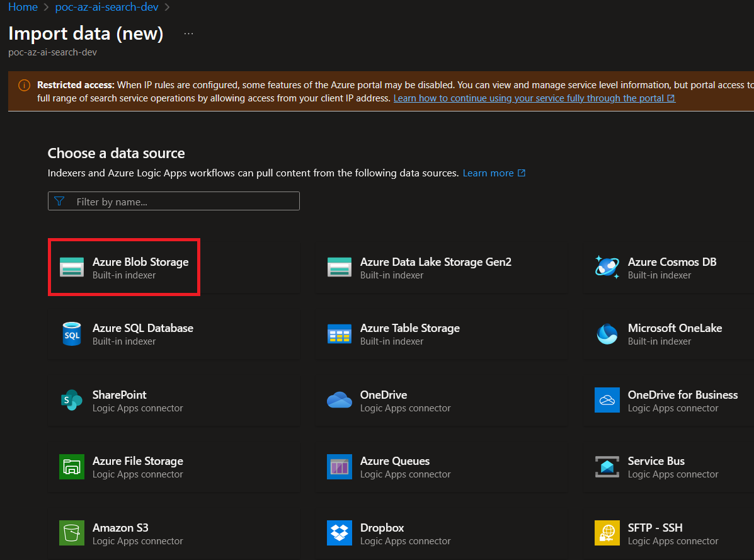Click the Azure File Storage icon

pyautogui.click(x=72, y=467)
